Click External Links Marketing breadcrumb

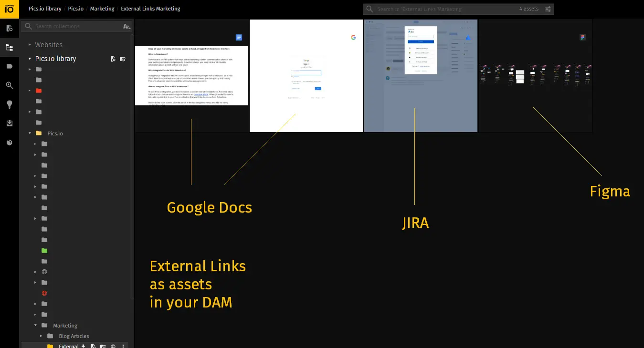tap(151, 9)
